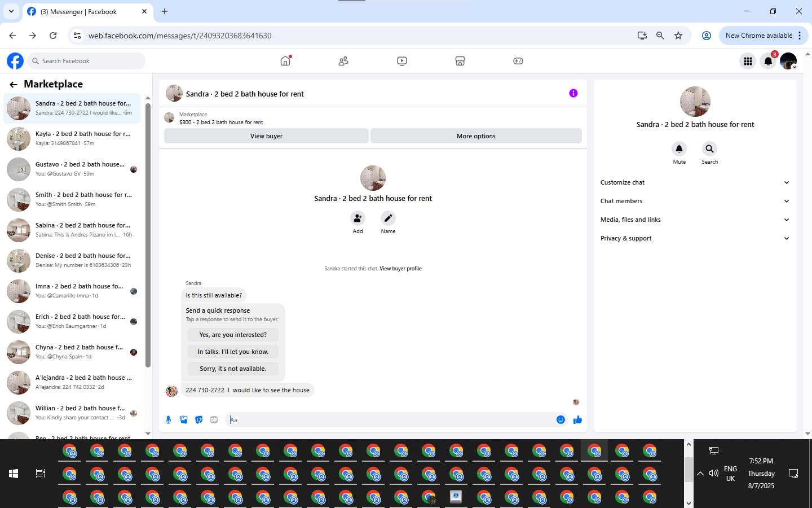Attach a file with the photo icon
Screen dimensions: 812x508
(x=183, y=419)
